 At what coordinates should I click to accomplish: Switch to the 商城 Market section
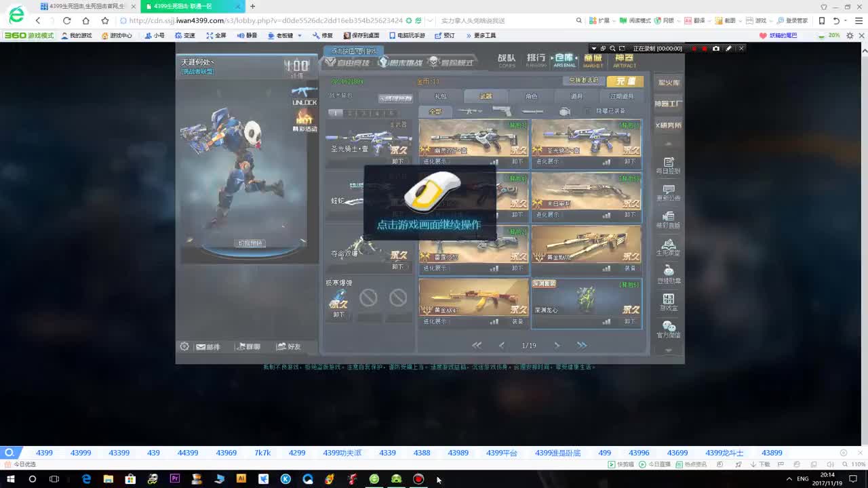pyautogui.click(x=593, y=60)
